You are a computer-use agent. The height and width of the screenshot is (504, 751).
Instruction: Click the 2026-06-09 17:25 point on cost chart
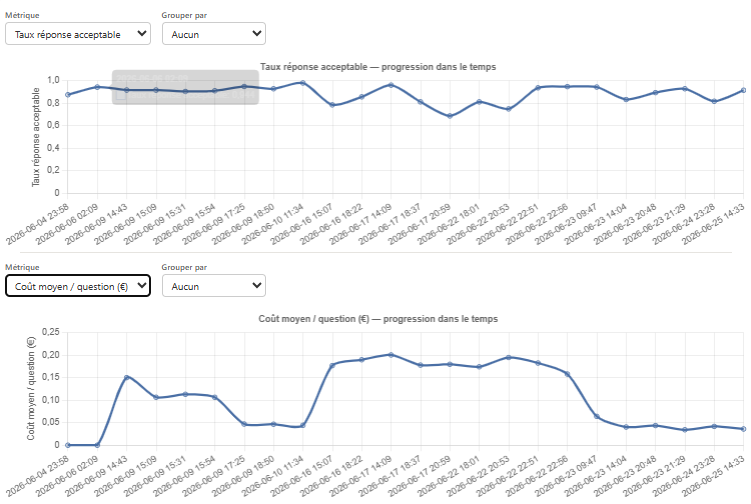[x=244, y=424]
